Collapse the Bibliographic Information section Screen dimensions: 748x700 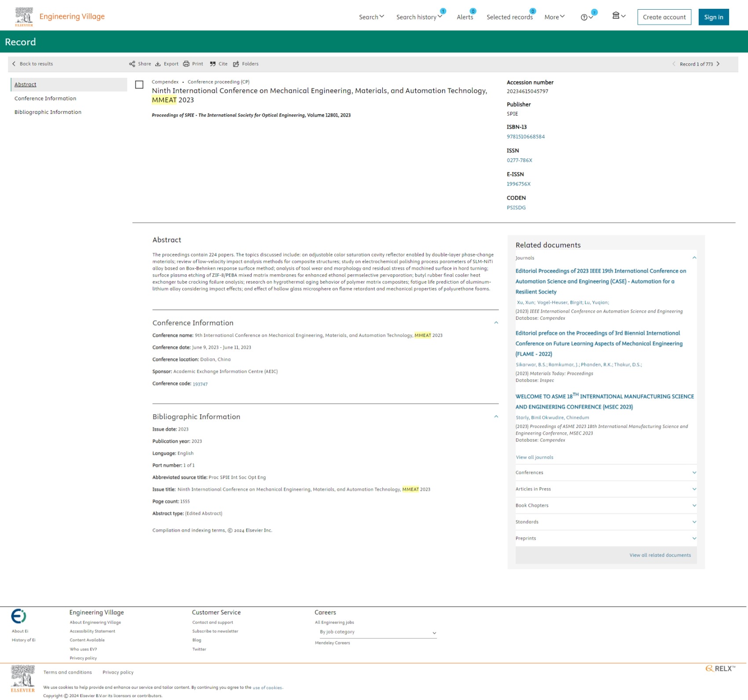pyautogui.click(x=496, y=416)
